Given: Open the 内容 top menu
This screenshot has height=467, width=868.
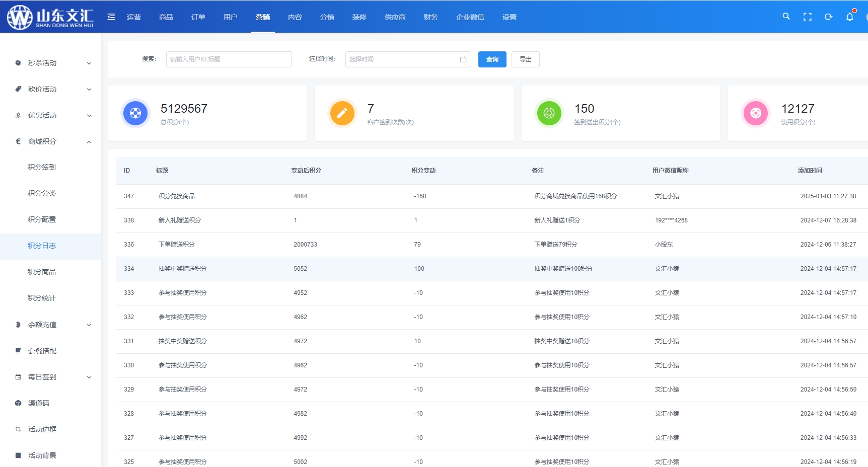Looking at the screenshot, I should tap(295, 17).
